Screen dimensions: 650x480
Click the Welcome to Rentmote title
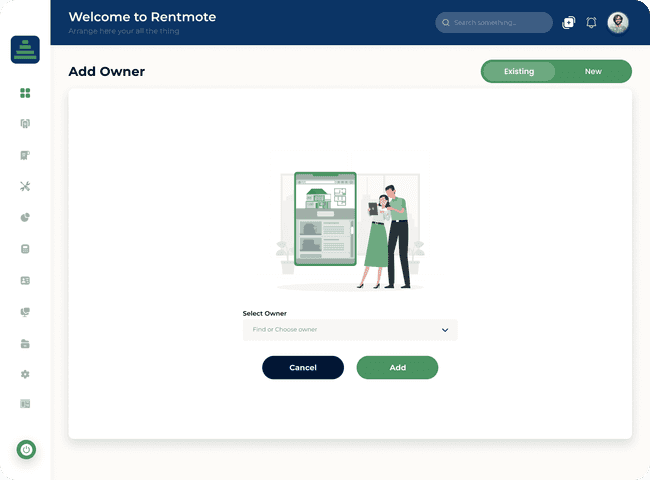142,17
